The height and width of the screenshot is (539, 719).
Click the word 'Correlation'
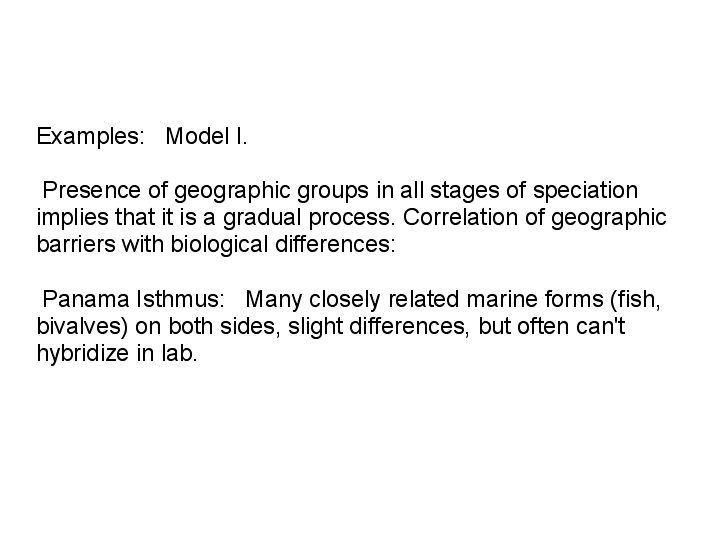pos(460,217)
